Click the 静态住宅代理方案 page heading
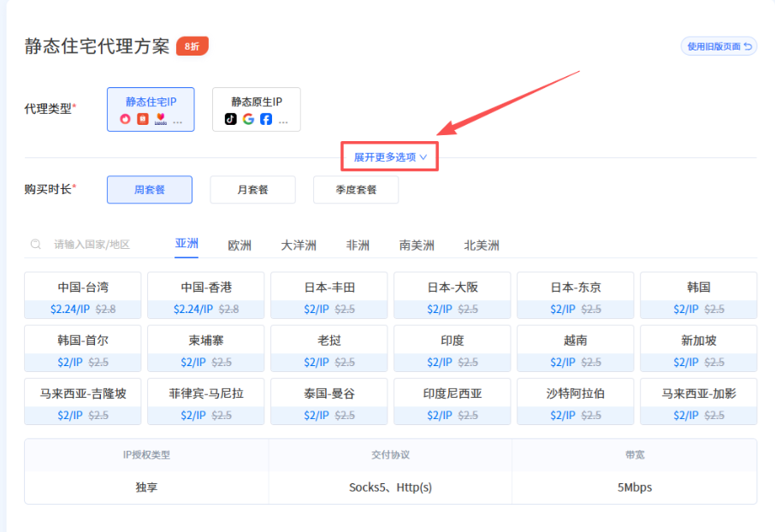775x532 pixels. (x=97, y=46)
